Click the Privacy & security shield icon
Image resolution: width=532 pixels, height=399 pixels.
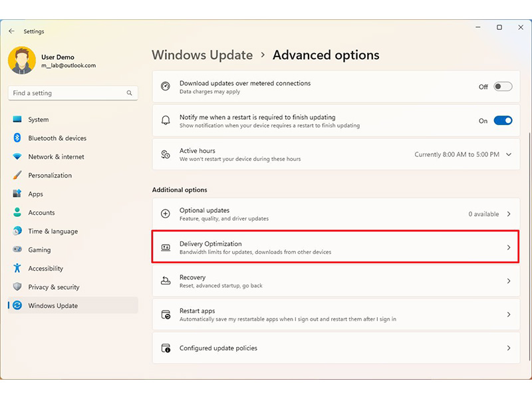pos(17,287)
